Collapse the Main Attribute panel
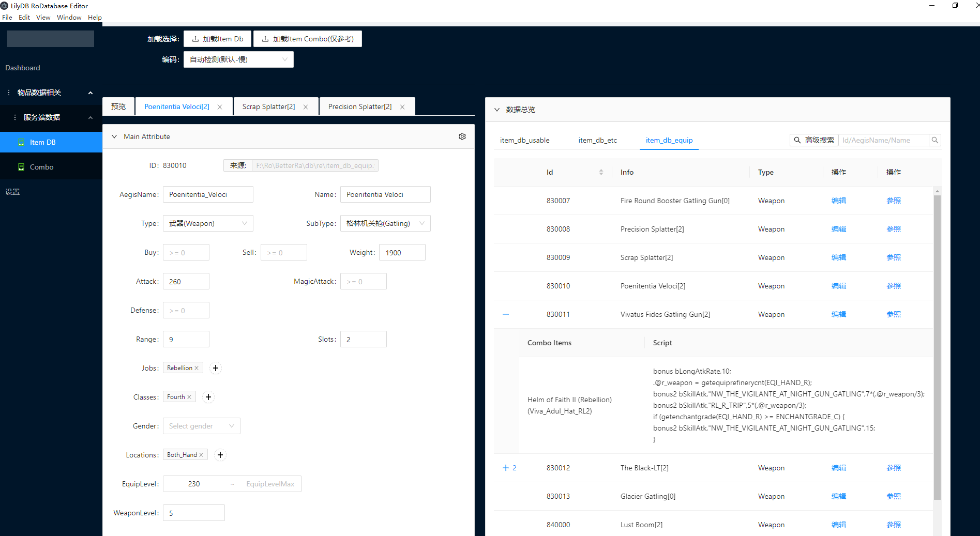 114,136
